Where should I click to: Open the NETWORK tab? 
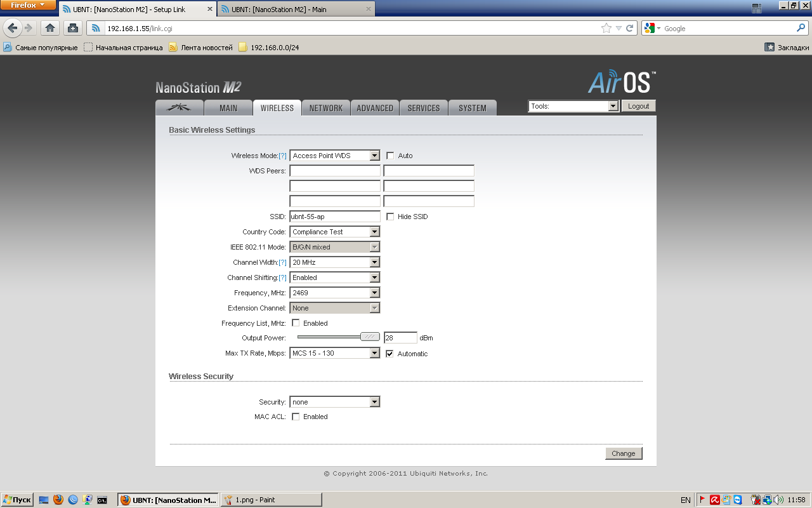[x=326, y=108]
